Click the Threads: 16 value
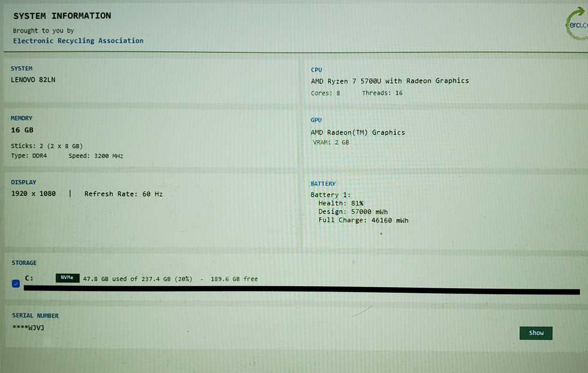The image size is (588, 373). point(382,93)
